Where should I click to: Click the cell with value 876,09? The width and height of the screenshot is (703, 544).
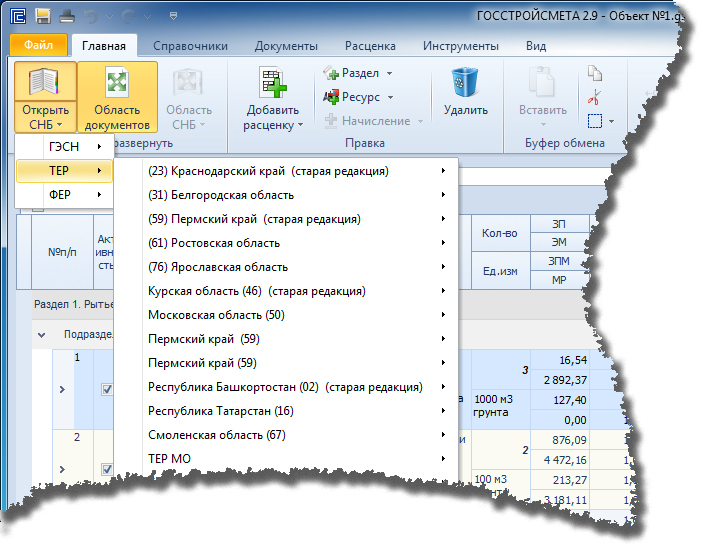559,440
